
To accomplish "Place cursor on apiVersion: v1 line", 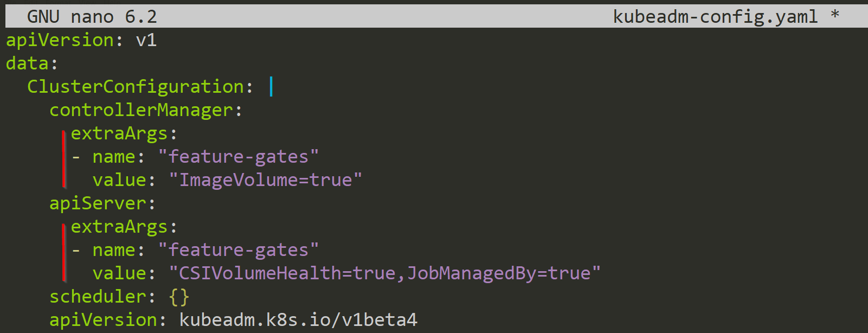I will coord(81,40).
